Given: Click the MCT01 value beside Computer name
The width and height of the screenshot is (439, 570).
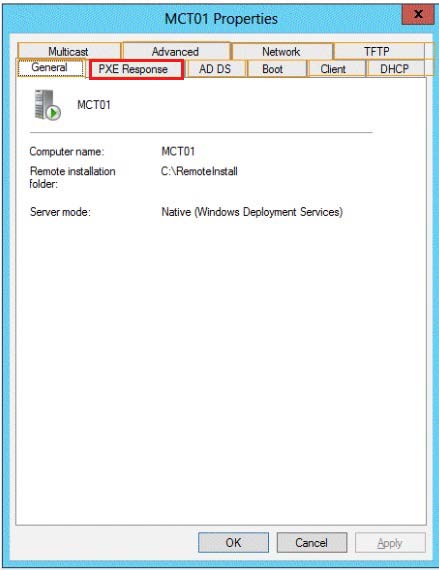Looking at the screenshot, I should [178, 151].
